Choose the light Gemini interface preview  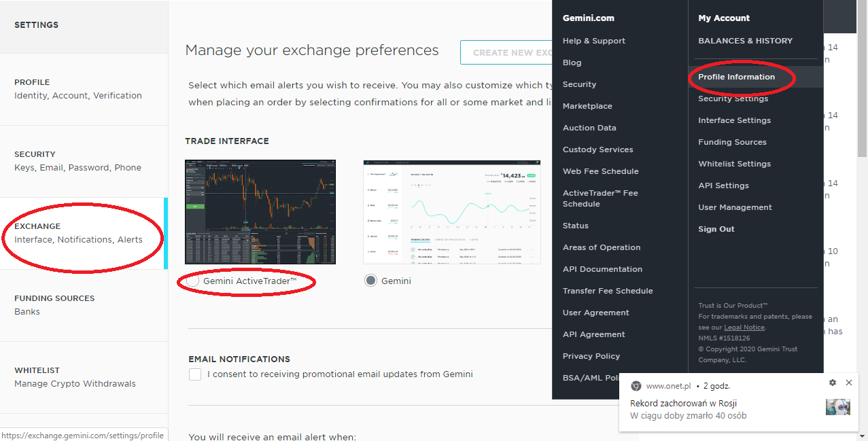click(x=452, y=212)
